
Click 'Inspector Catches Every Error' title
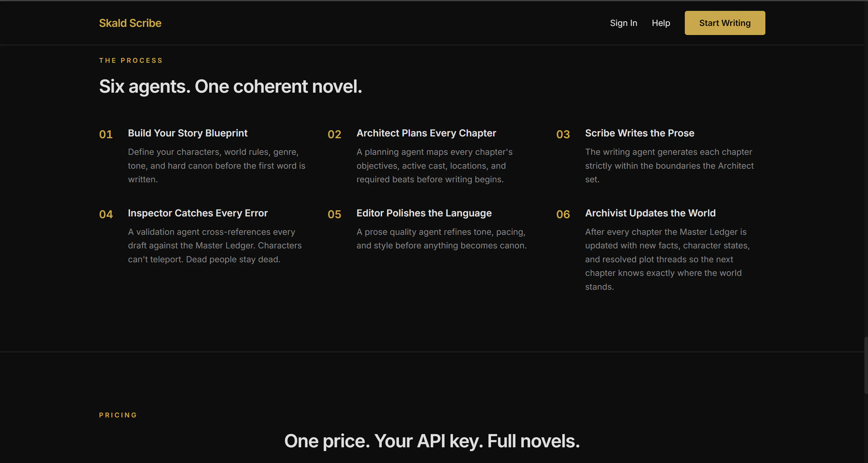click(x=198, y=213)
